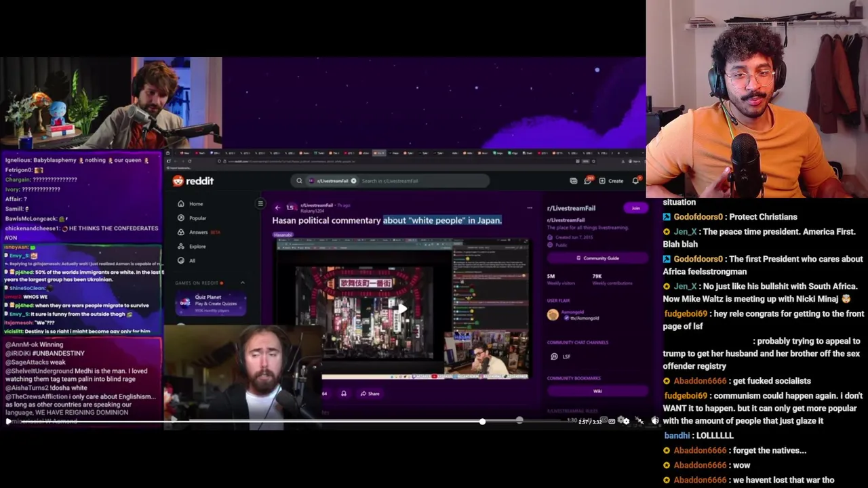Click the post title about Hasan commentary
868x488 pixels.
tap(387, 220)
